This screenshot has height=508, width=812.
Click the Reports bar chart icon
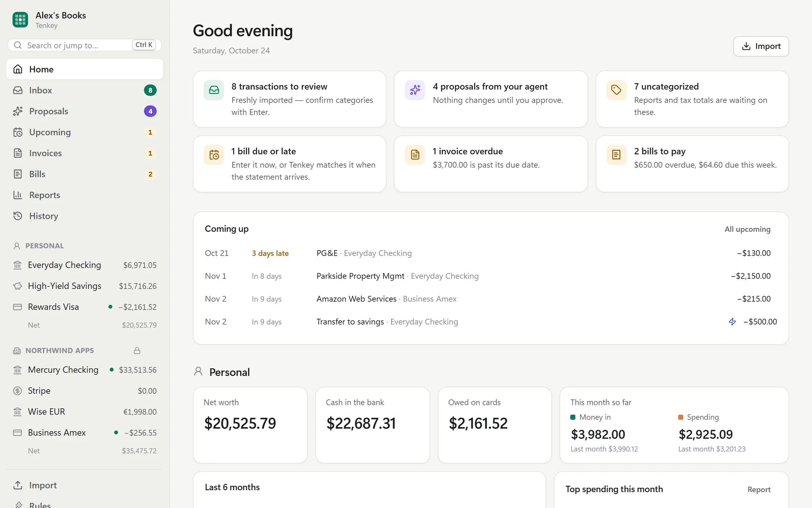coord(18,195)
